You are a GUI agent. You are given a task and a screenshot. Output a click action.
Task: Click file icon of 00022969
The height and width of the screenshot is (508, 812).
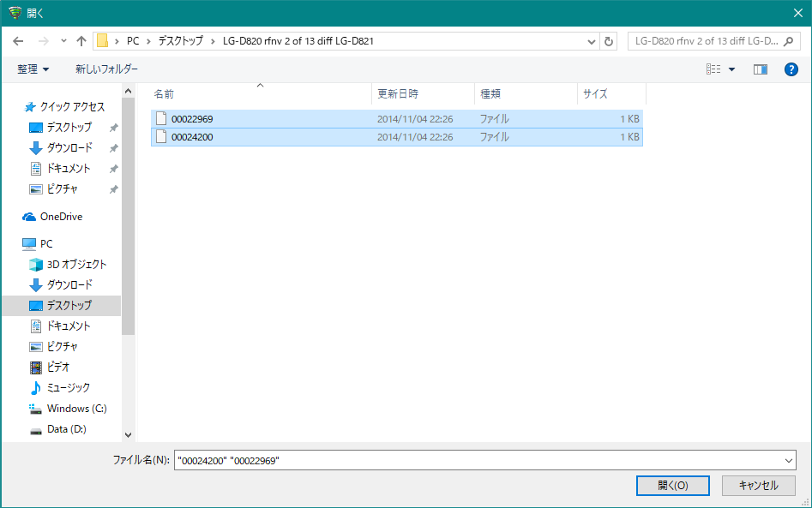point(161,118)
